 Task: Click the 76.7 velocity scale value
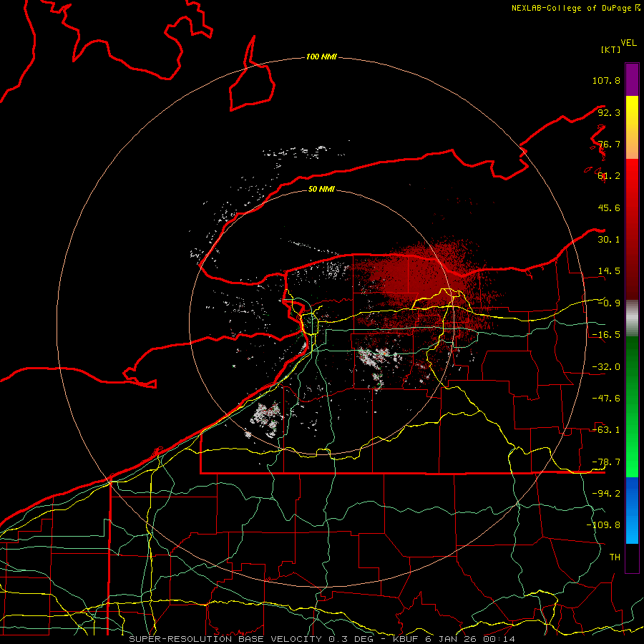609,144
